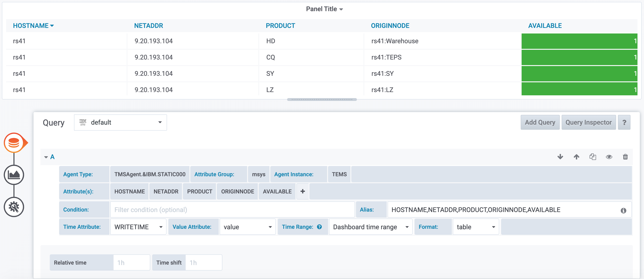Click the Alias info icon

[624, 210]
